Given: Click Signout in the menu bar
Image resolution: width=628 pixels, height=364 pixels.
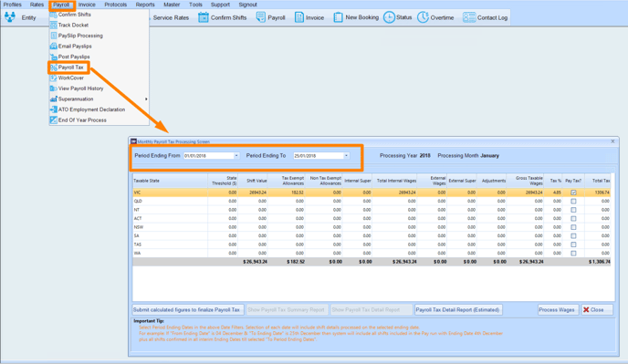Looking at the screenshot, I should [x=248, y=5].
